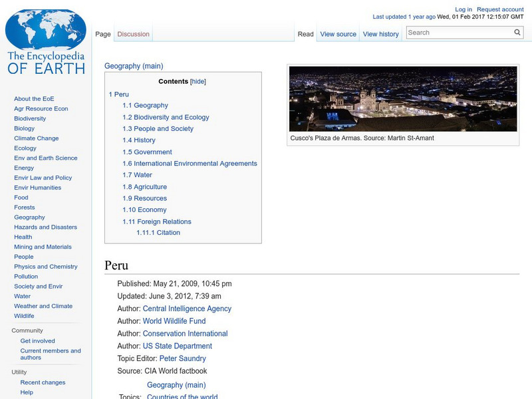Open the Get involved community link
532x399 pixels.
pyautogui.click(x=37, y=340)
